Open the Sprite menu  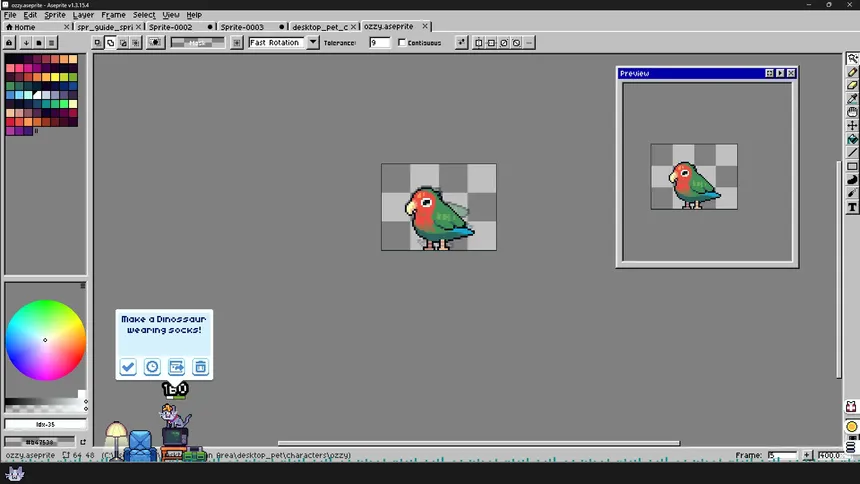click(55, 15)
